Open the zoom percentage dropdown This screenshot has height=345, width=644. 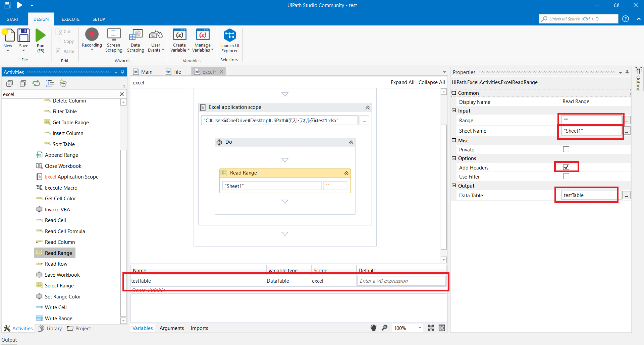(420, 328)
